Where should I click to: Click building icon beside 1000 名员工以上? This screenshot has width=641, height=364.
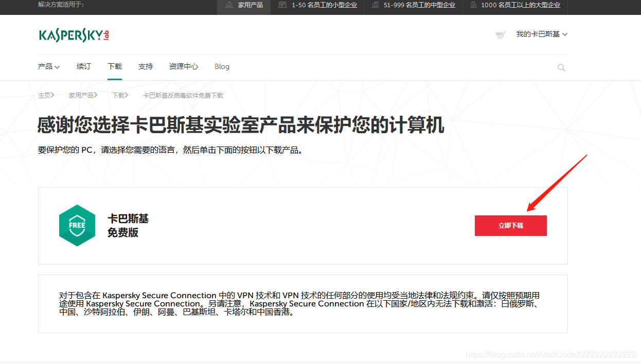(473, 5)
